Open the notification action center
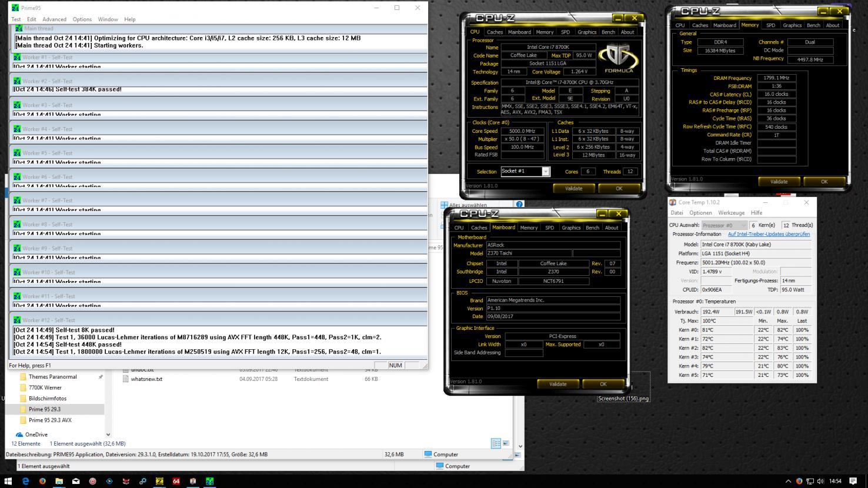This screenshot has height=488, width=868. click(853, 481)
